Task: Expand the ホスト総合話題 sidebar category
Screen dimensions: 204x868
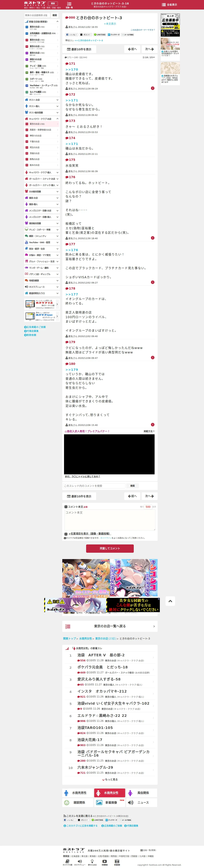Action: (x=42, y=113)
